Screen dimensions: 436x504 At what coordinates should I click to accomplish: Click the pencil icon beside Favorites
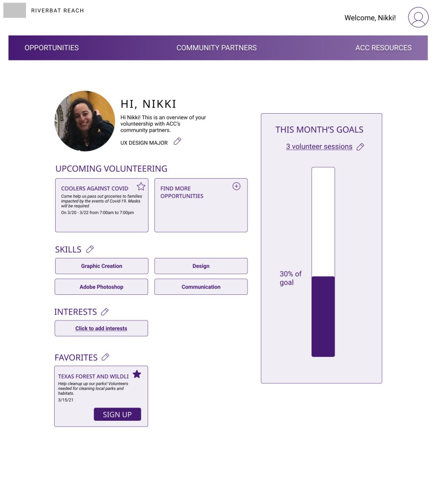pyautogui.click(x=105, y=357)
